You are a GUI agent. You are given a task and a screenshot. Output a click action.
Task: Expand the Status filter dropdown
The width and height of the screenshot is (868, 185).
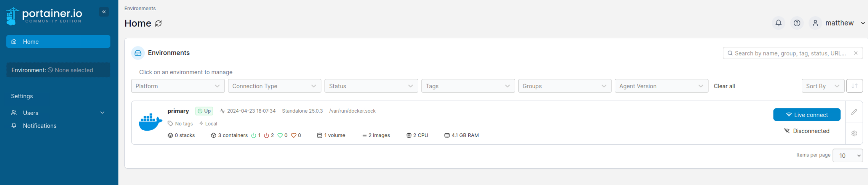pyautogui.click(x=371, y=86)
